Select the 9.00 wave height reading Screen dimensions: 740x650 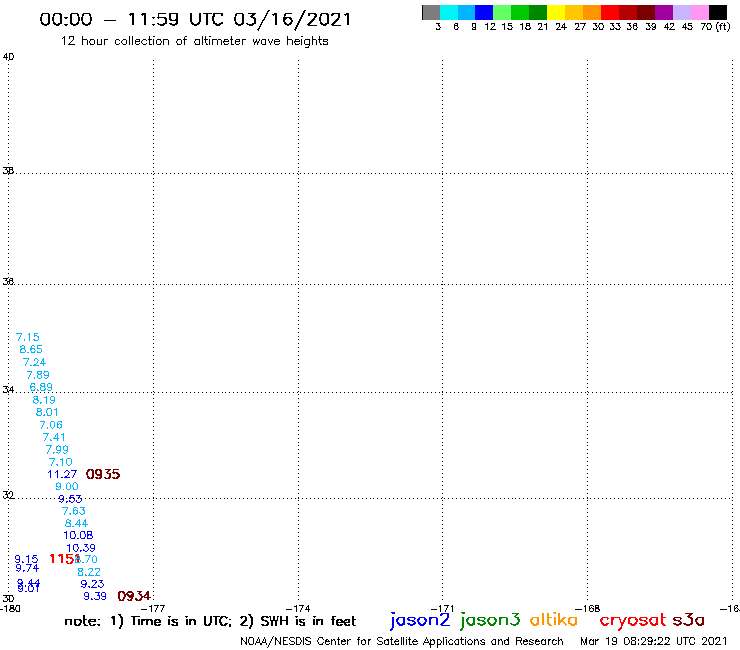point(67,487)
